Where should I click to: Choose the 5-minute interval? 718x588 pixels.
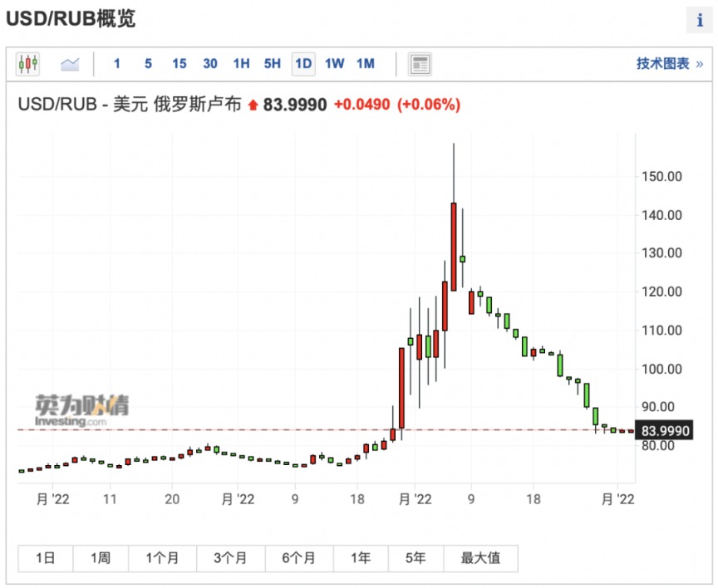149,63
